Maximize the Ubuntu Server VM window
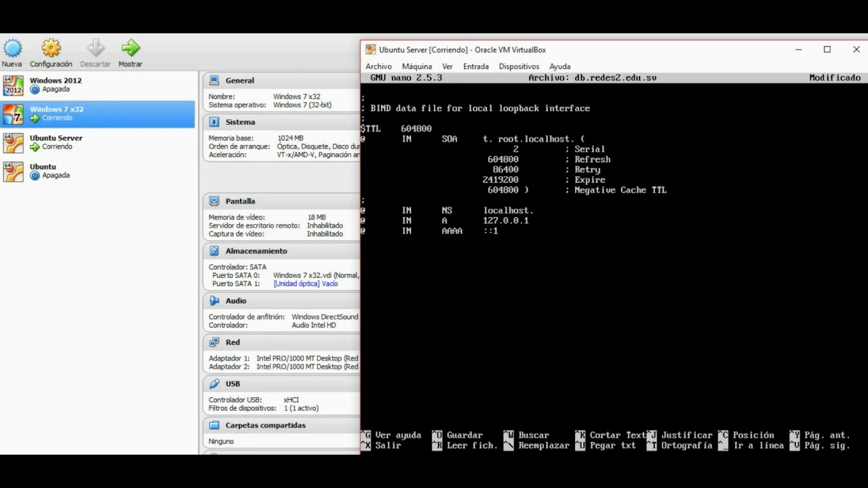Image resolution: width=868 pixels, height=488 pixels. [x=827, y=49]
